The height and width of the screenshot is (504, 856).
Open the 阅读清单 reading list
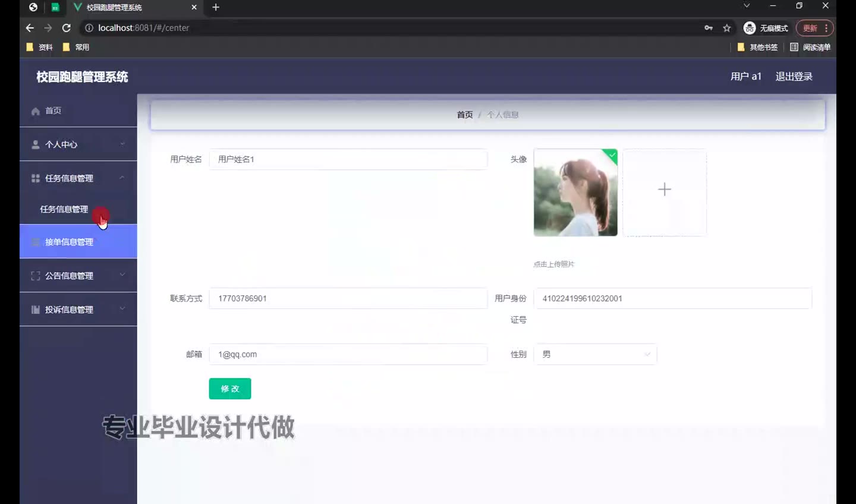[x=810, y=47]
